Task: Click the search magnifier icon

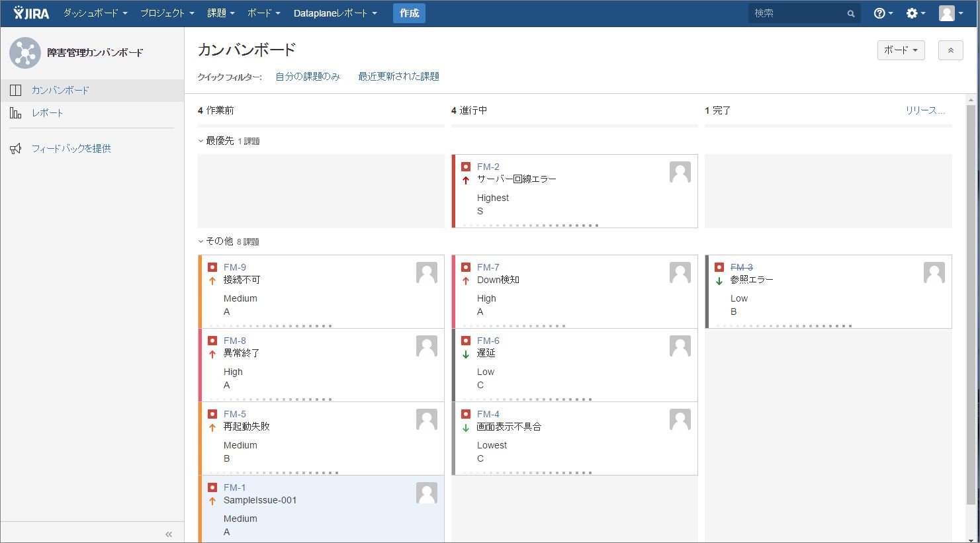Action: 851,13
